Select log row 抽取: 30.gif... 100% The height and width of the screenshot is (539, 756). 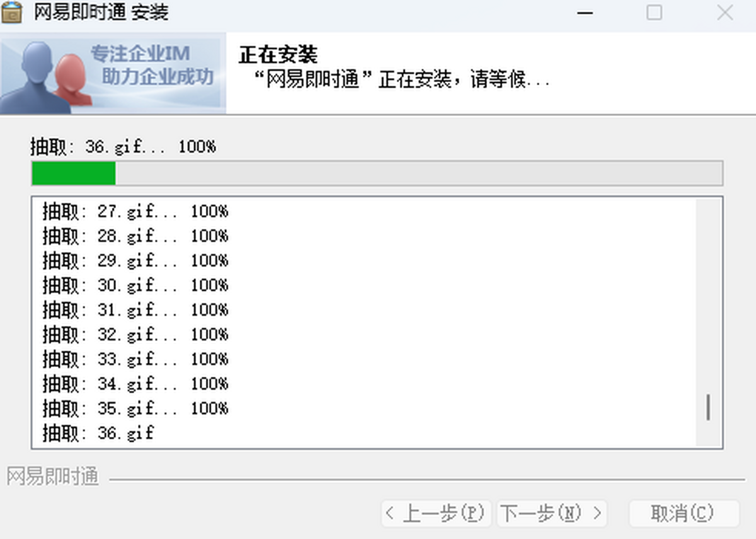[135, 285]
